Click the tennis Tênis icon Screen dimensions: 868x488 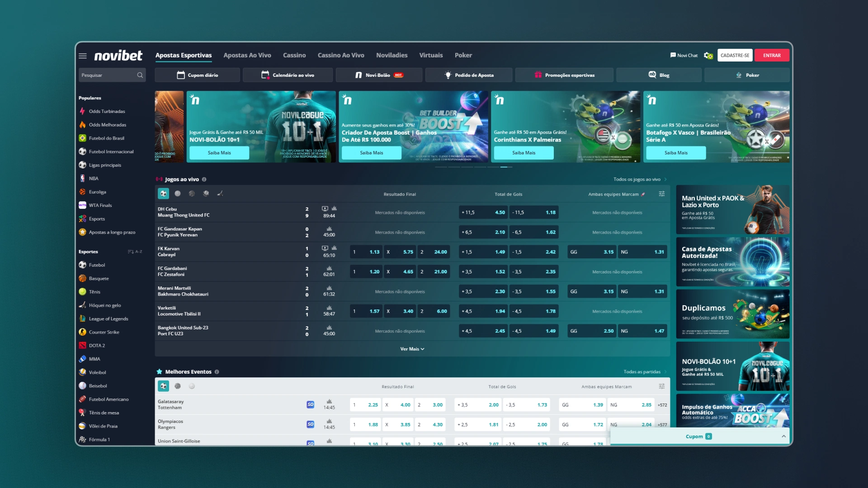(x=84, y=292)
